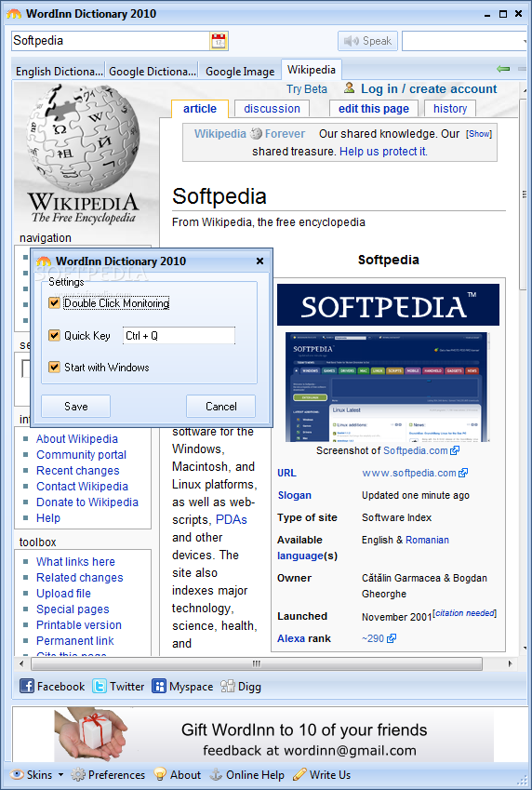Click the horizontal scrollbar right arrow
The width and height of the screenshot is (532, 790).
[510, 663]
